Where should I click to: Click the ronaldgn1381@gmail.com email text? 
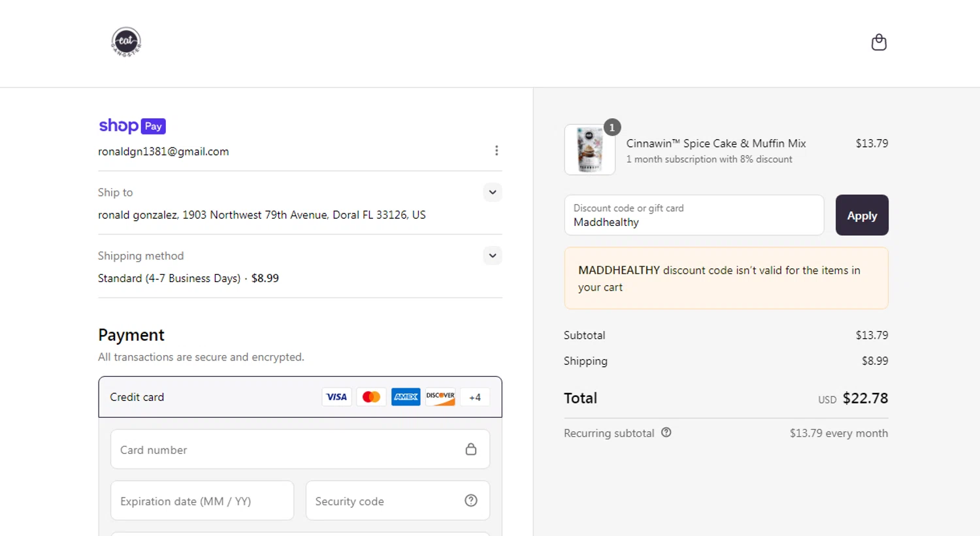[x=163, y=151]
